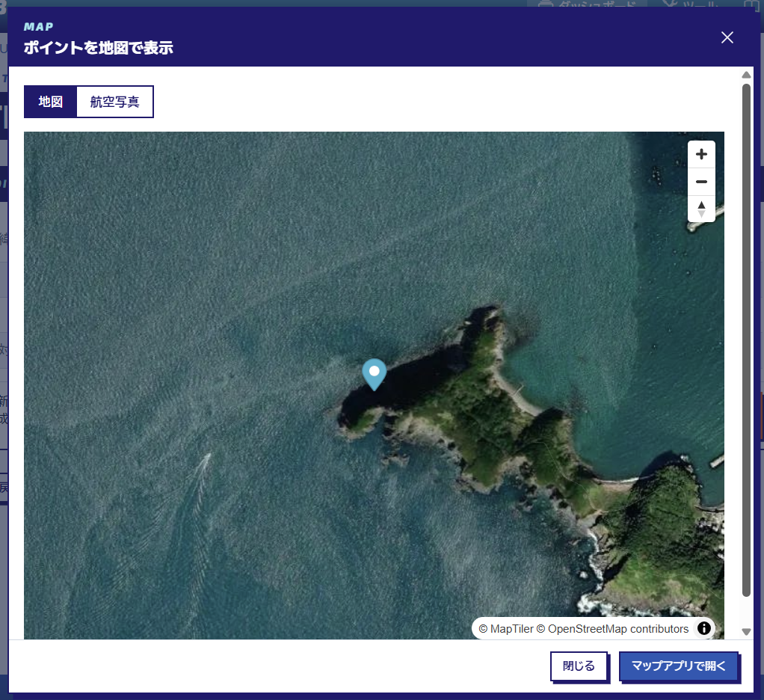Zoom in on the map
The width and height of the screenshot is (764, 700).
click(701, 155)
